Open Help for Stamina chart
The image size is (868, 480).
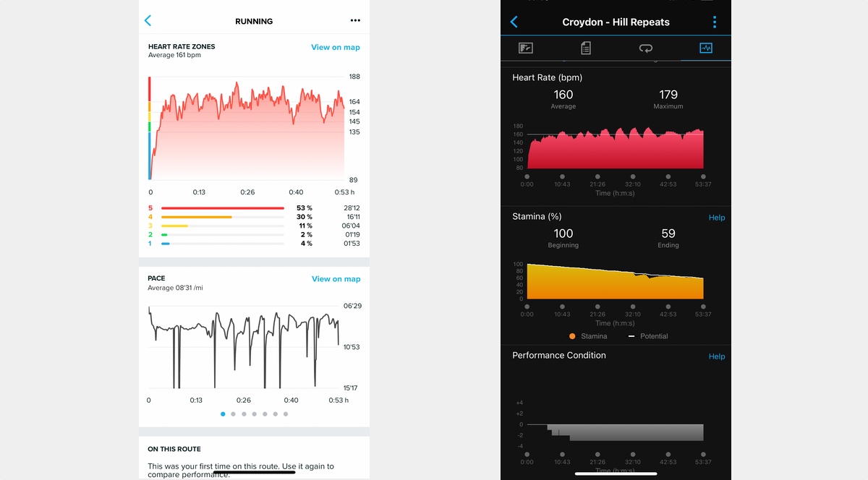click(717, 218)
